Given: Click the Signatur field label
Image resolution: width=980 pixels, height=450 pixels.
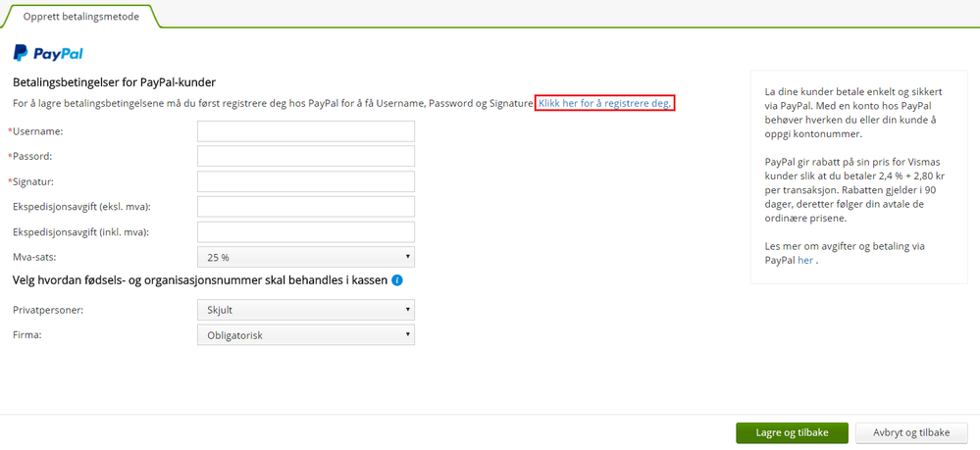Looking at the screenshot, I should [33, 181].
